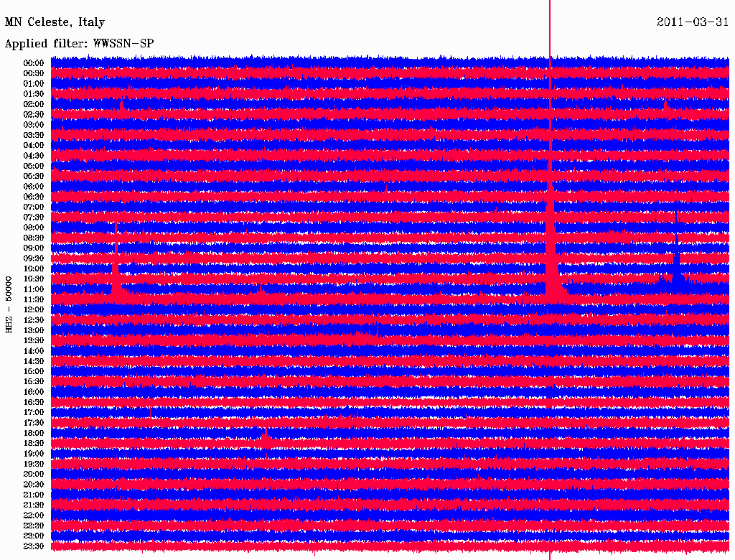Click the station title 'MN Celeste, Italy'
The image size is (735, 560).
tap(55, 22)
